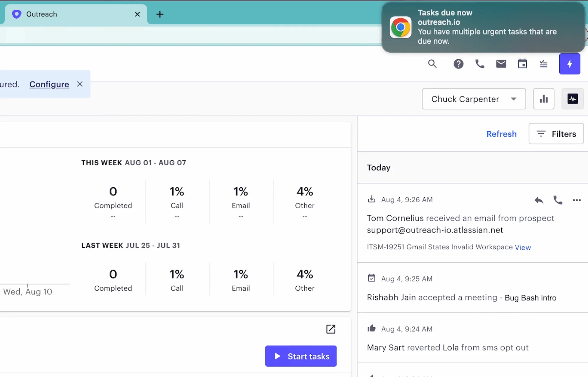Open the task list icon
Screen dimensions: 588x377
pyautogui.click(x=543, y=64)
